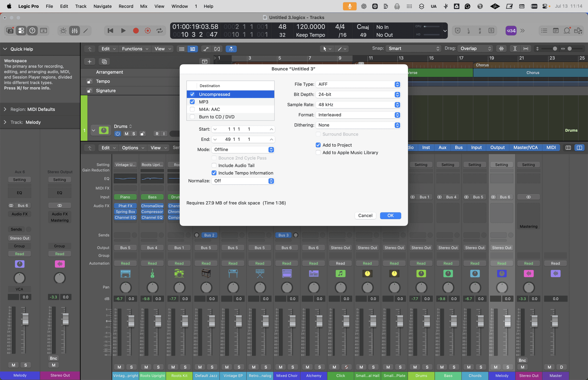This screenshot has height=380, width=588.
Task: Toggle Flex button in tracks toolbar
Action: [x=217, y=49]
